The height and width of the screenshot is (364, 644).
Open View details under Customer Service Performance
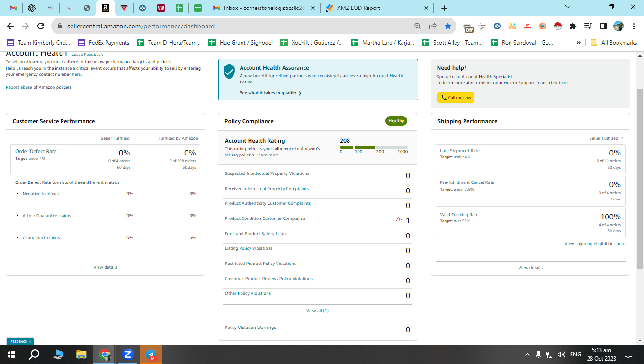(105, 267)
